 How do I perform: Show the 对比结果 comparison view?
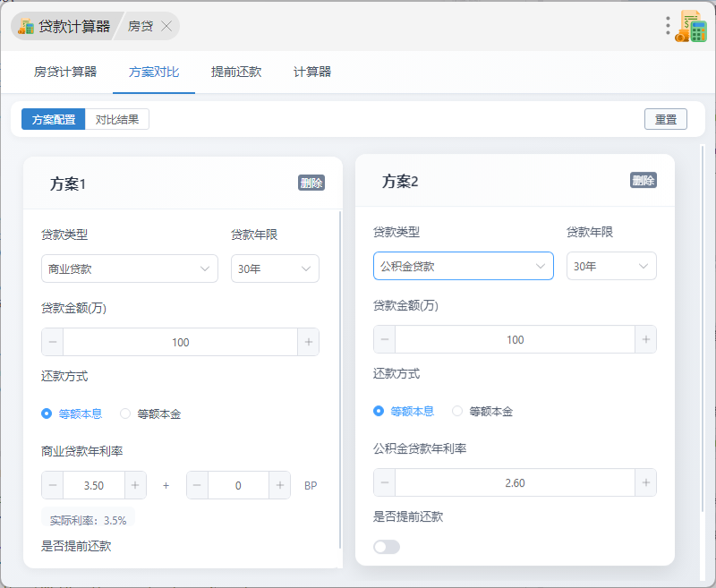click(117, 119)
